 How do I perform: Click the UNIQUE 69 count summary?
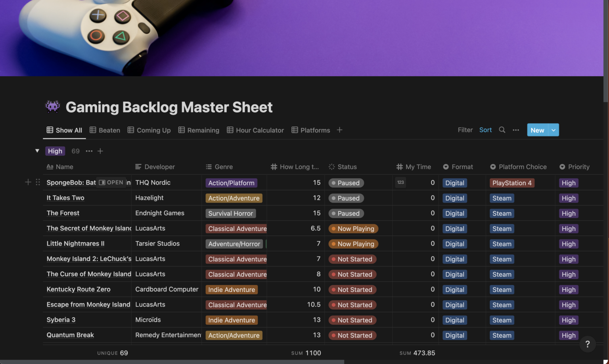(x=113, y=353)
